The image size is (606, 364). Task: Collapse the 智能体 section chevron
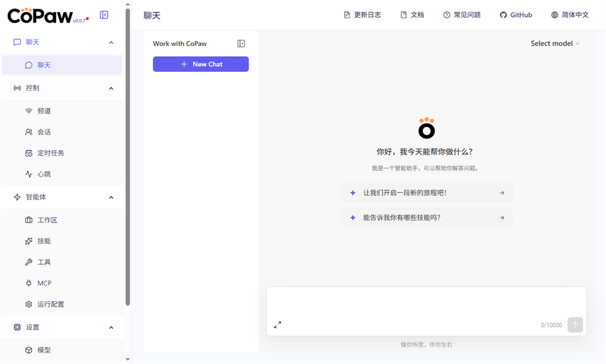(111, 197)
